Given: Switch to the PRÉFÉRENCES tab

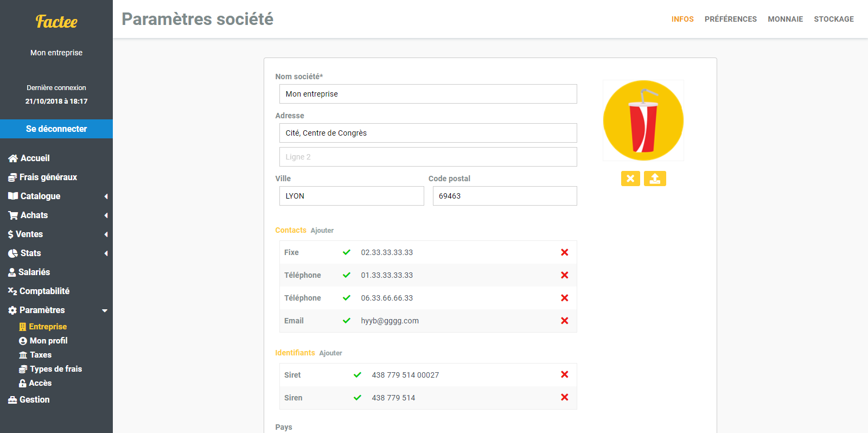Looking at the screenshot, I should (x=730, y=19).
